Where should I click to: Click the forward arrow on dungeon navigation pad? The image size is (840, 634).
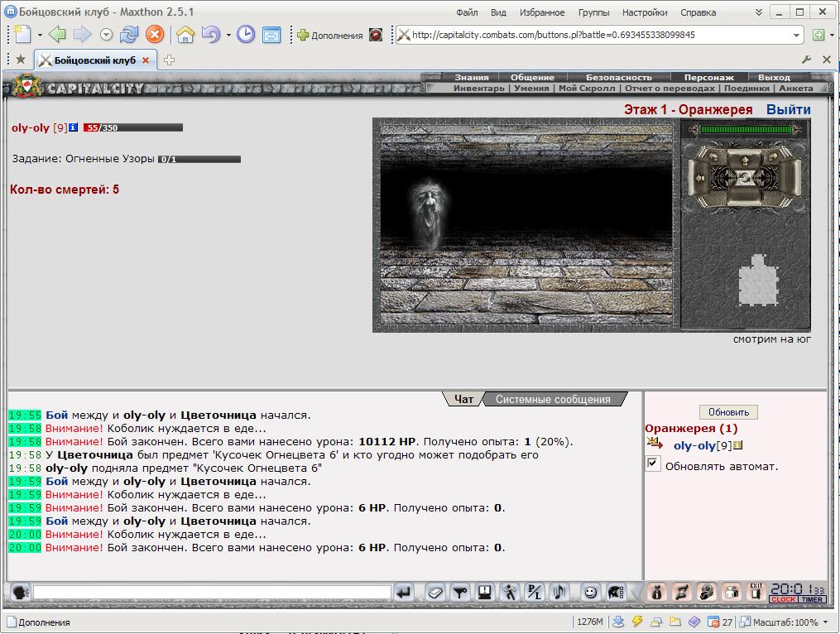pyautogui.click(x=745, y=161)
